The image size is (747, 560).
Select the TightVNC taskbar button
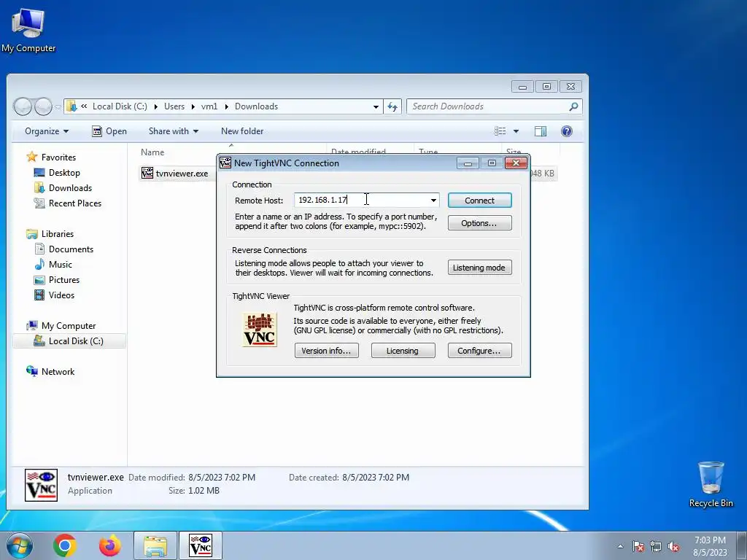point(200,545)
